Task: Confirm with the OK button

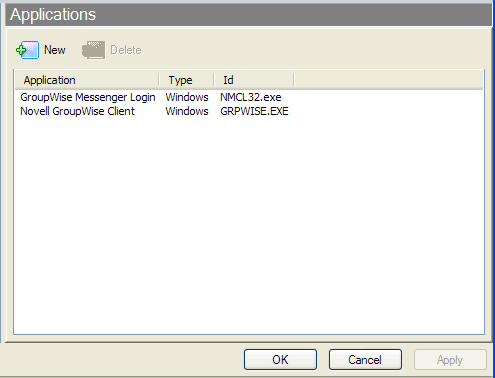Action: coord(280,360)
